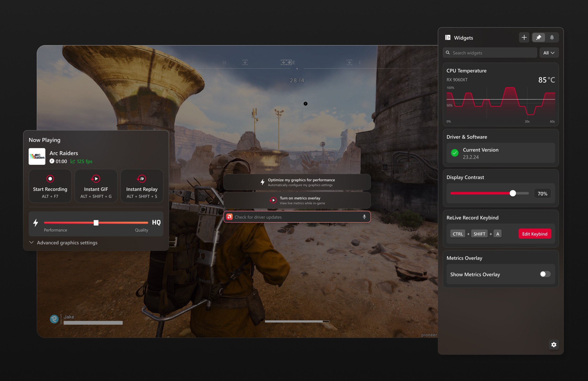Open the All filter dropdown

pyautogui.click(x=549, y=53)
